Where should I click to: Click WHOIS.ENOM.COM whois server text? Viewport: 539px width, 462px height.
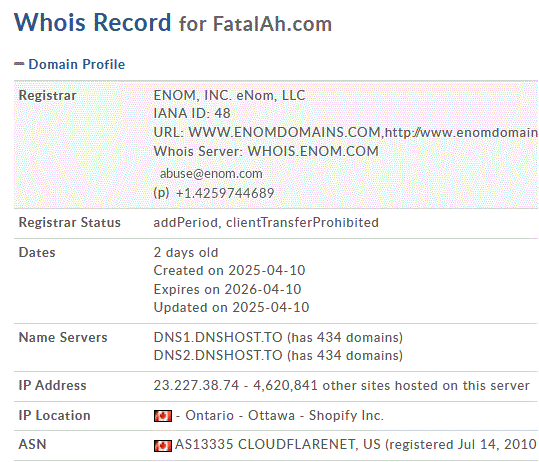tap(313, 152)
